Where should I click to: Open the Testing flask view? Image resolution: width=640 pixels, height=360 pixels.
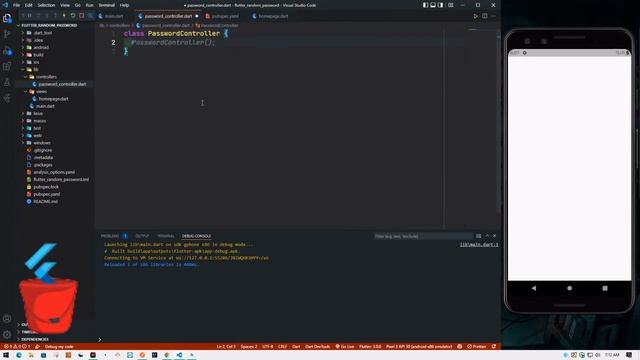point(7,82)
